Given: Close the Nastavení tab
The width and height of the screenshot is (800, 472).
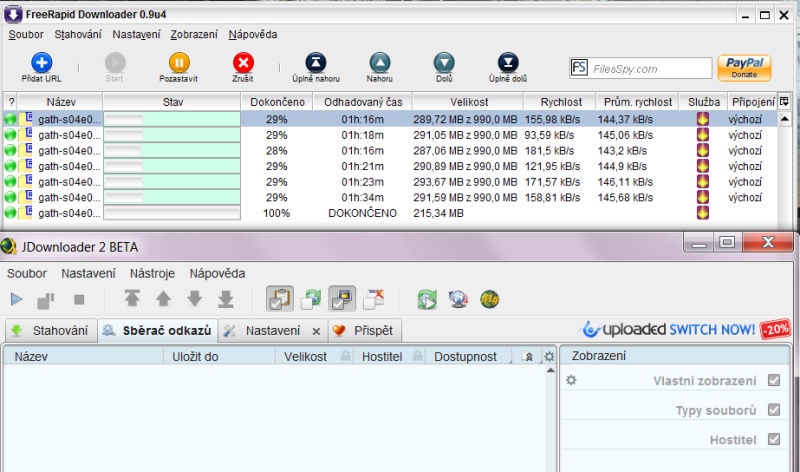Looking at the screenshot, I should [x=316, y=332].
